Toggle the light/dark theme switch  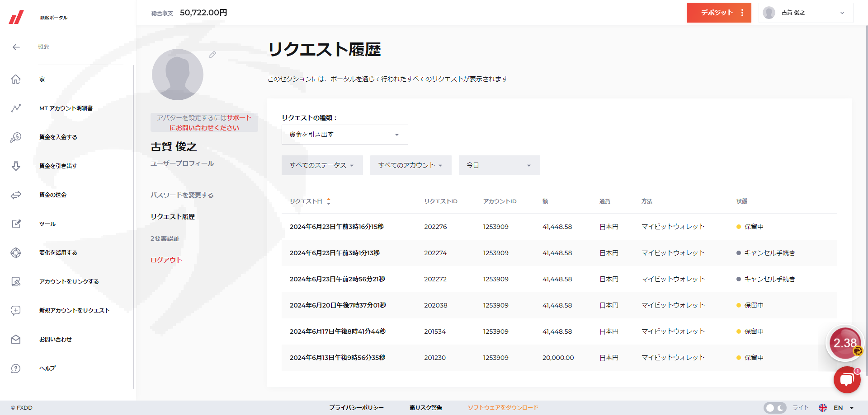click(775, 408)
